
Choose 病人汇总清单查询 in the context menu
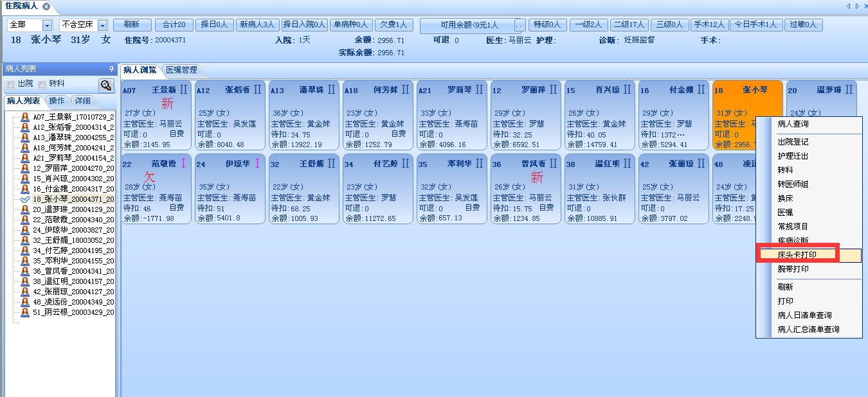(x=809, y=330)
